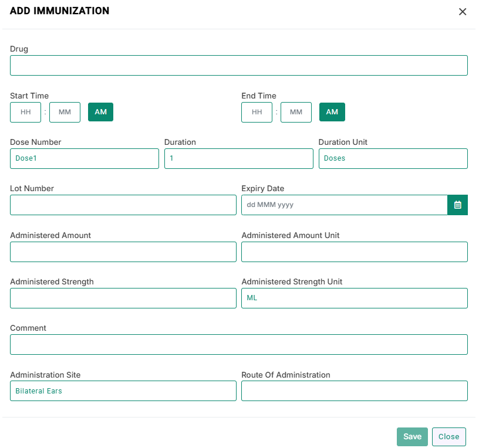This screenshot has width=479, height=448.
Task: Focus the Administered Amount field
Action: [x=123, y=252]
